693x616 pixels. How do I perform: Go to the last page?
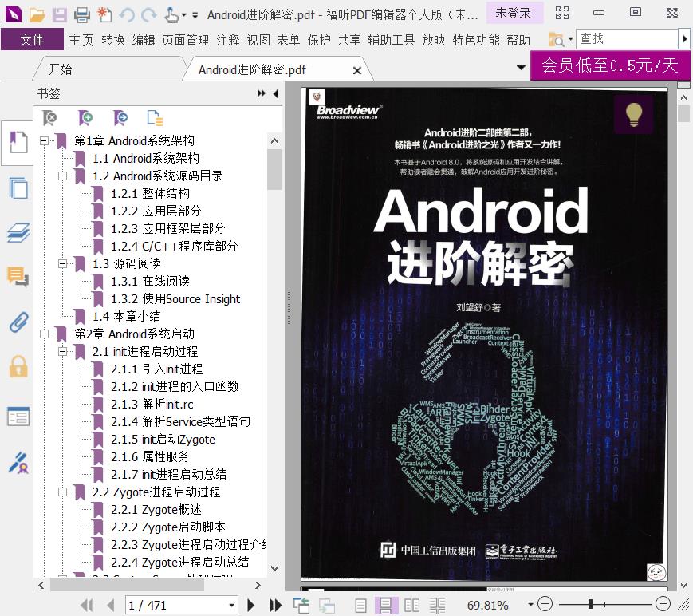click(276, 605)
